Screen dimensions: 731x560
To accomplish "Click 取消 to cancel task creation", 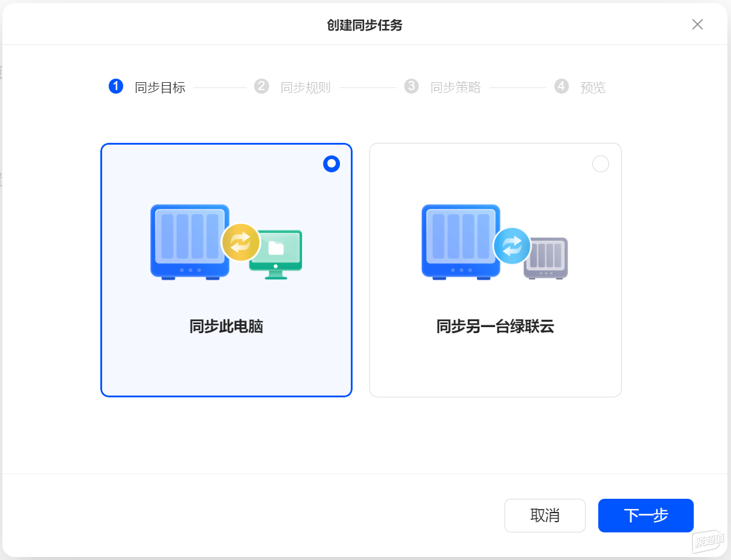I will [x=545, y=516].
